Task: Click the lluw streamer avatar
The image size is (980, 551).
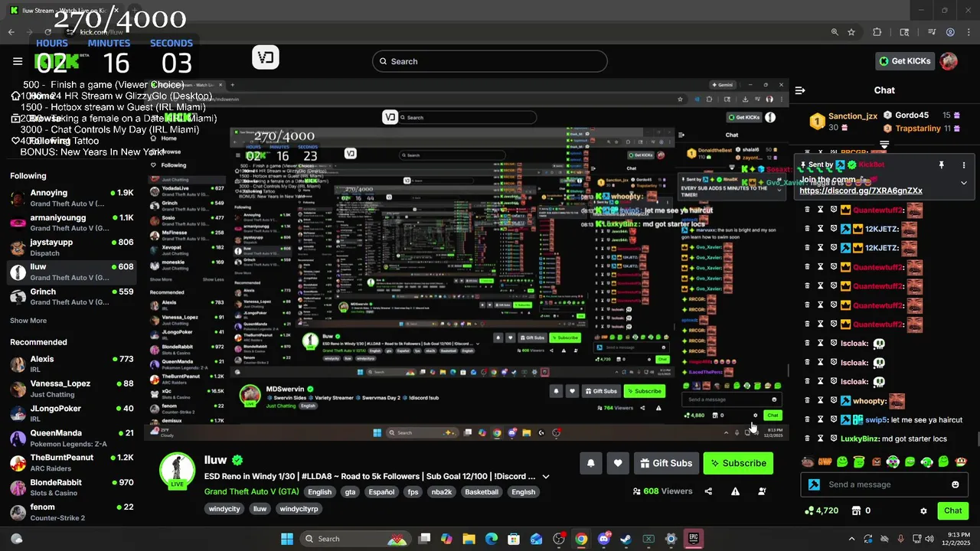Action: click(177, 469)
